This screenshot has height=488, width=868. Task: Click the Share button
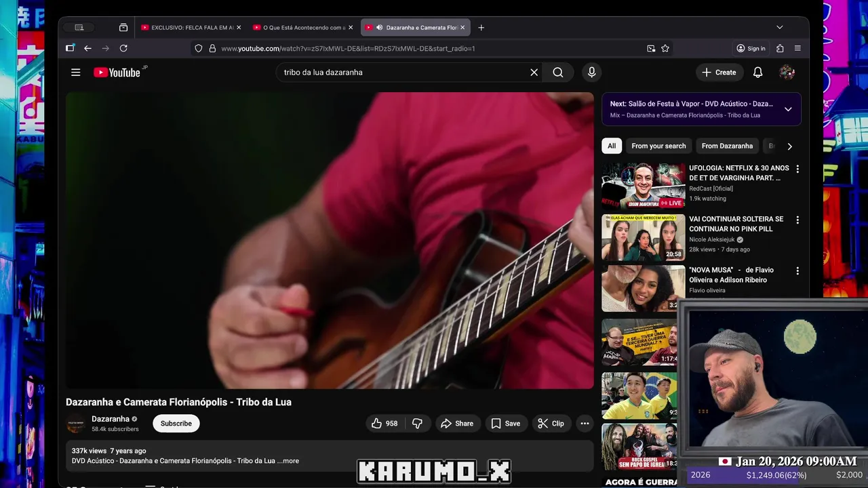[457, 424]
